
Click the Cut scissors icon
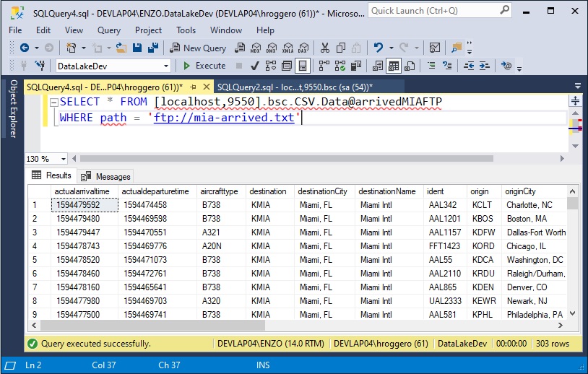(325, 48)
